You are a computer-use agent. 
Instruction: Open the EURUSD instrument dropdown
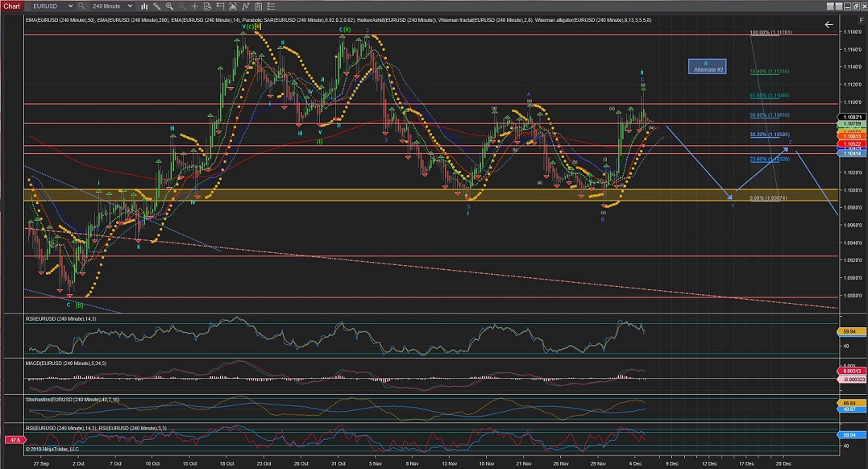point(52,6)
